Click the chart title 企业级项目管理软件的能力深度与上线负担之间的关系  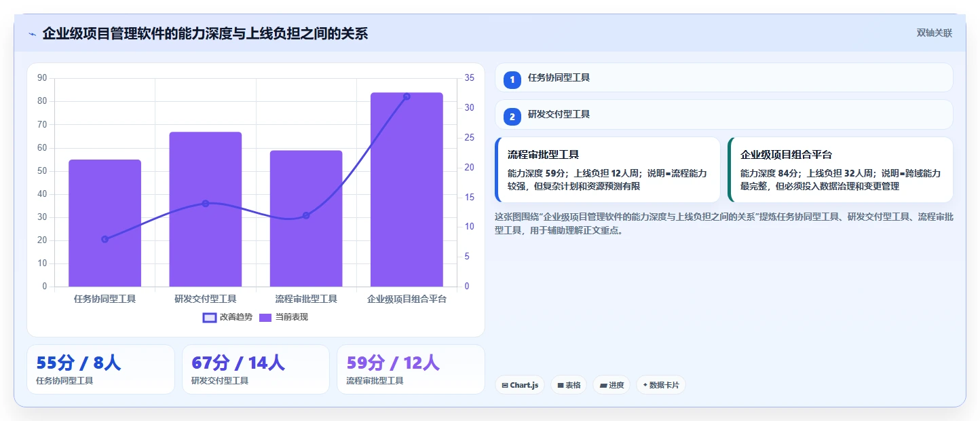coord(205,33)
